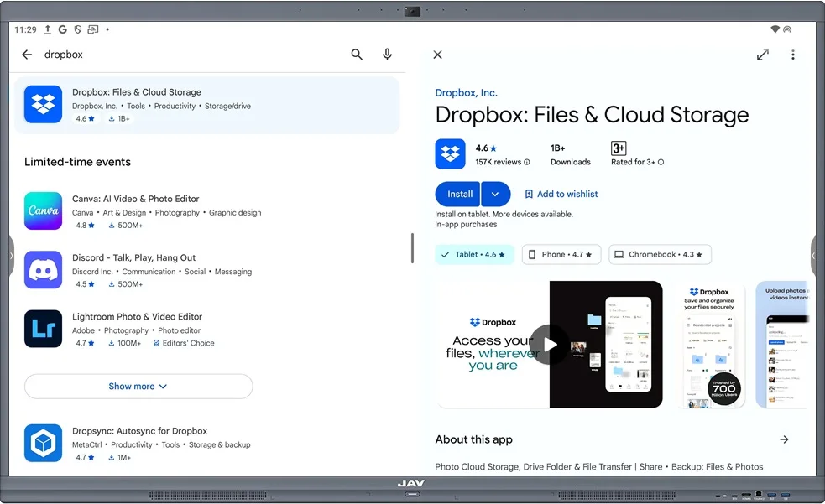This screenshot has height=504, width=825.
Task: Open the Dropbox, Inc. developer link
Action: click(x=466, y=92)
